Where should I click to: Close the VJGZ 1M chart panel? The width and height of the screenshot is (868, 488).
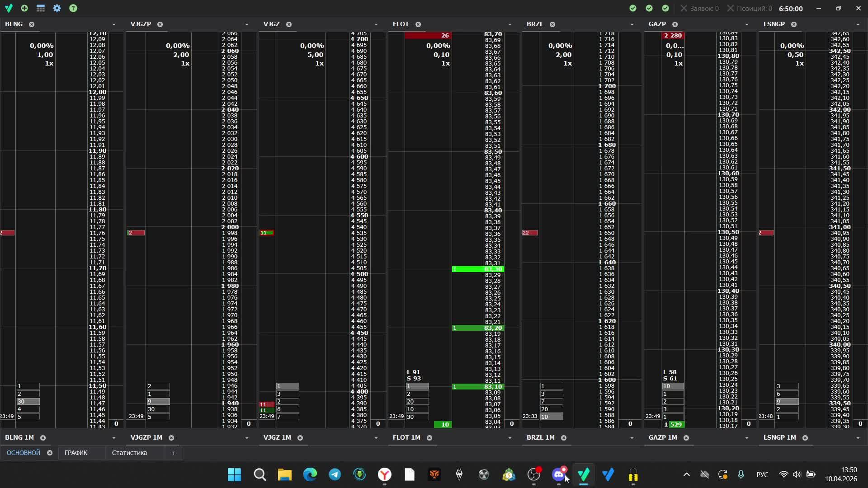[x=300, y=438]
